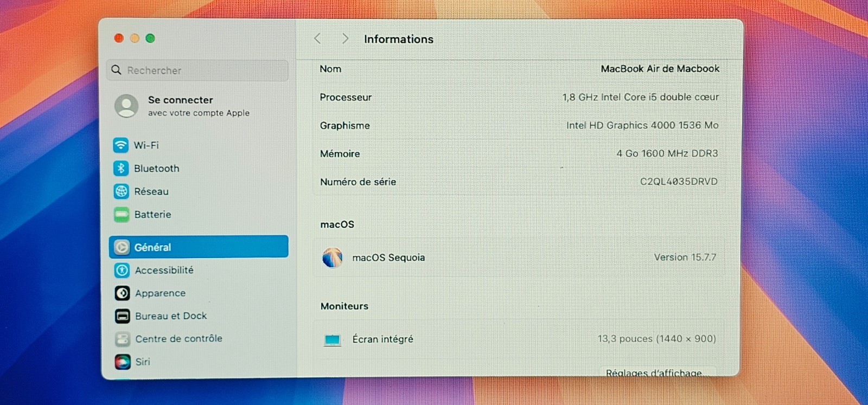Click the Écran intégré monitor icon
The width and height of the screenshot is (868, 405).
[332, 339]
